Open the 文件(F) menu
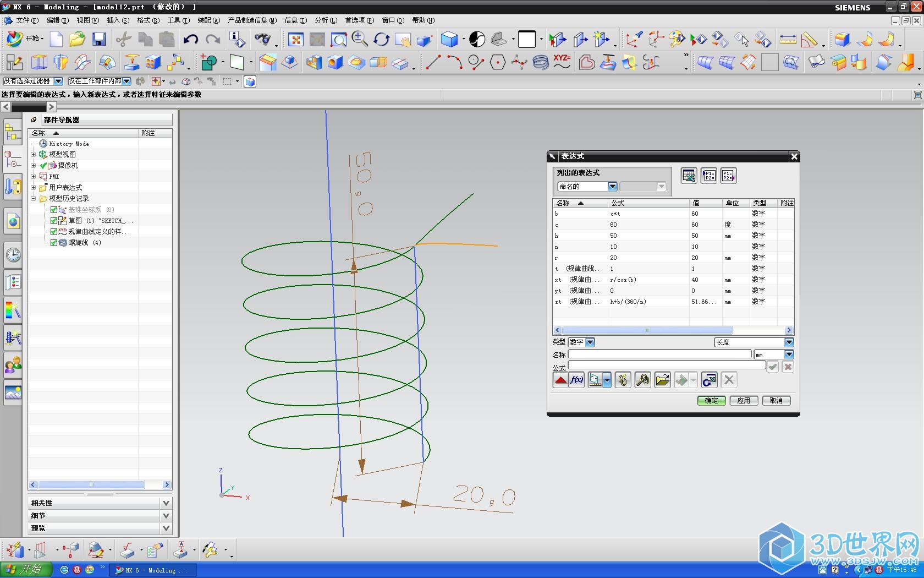This screenshot has width=924, height=578. point(27,20)
